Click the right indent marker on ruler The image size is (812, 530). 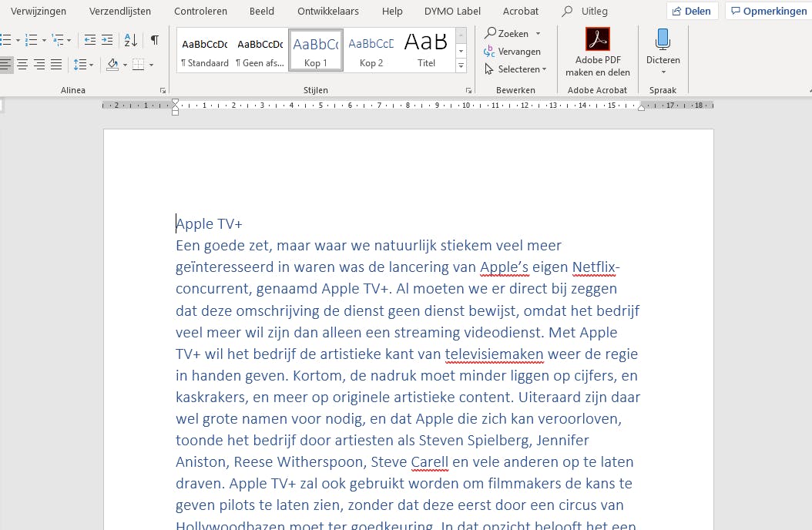pos(641,107)
